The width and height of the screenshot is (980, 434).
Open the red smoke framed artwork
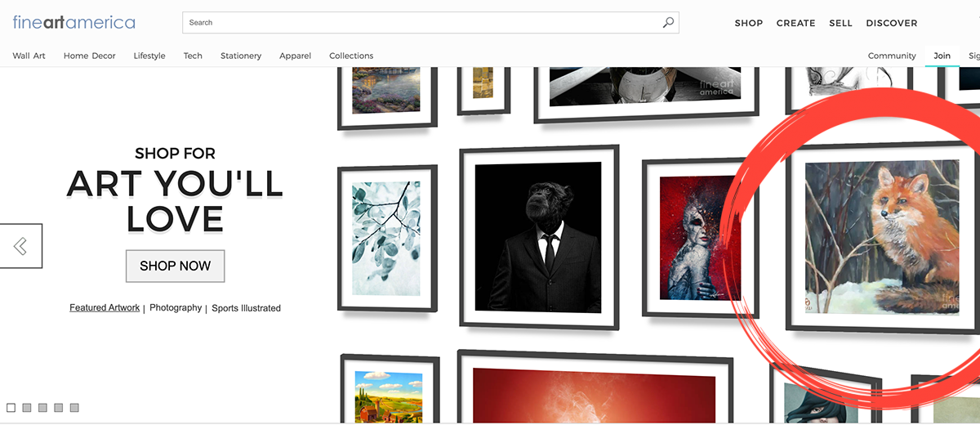point(594,387)
